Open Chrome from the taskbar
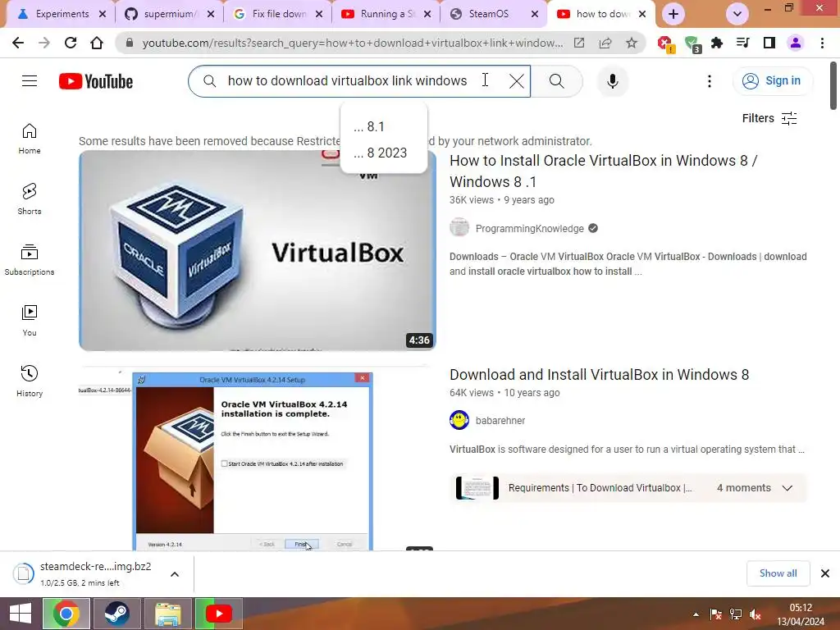Screen dimensions: 840x630 point(66,614)
